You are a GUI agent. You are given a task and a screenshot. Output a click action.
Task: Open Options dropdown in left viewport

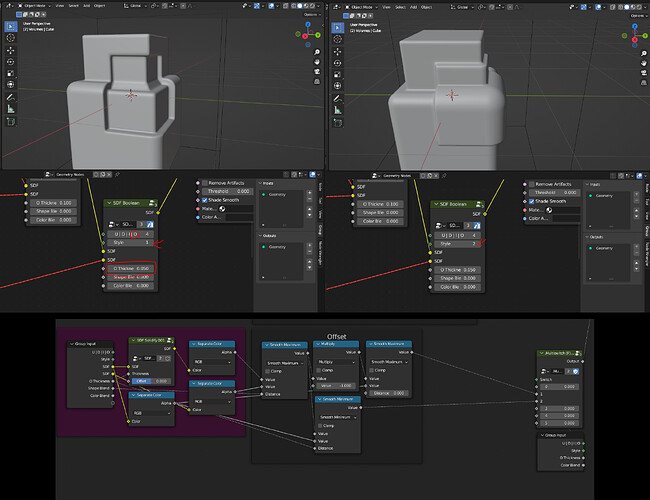(x=312, y=15)
